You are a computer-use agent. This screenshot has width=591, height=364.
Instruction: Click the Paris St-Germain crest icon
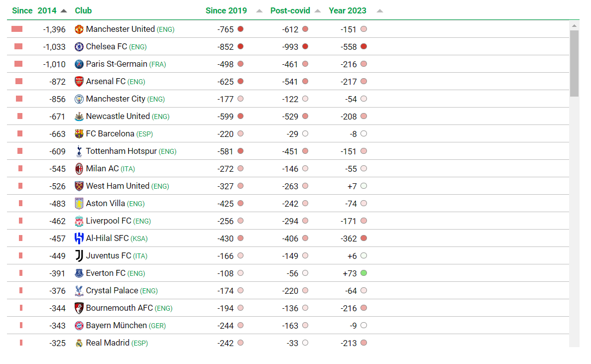click(79, 64)
